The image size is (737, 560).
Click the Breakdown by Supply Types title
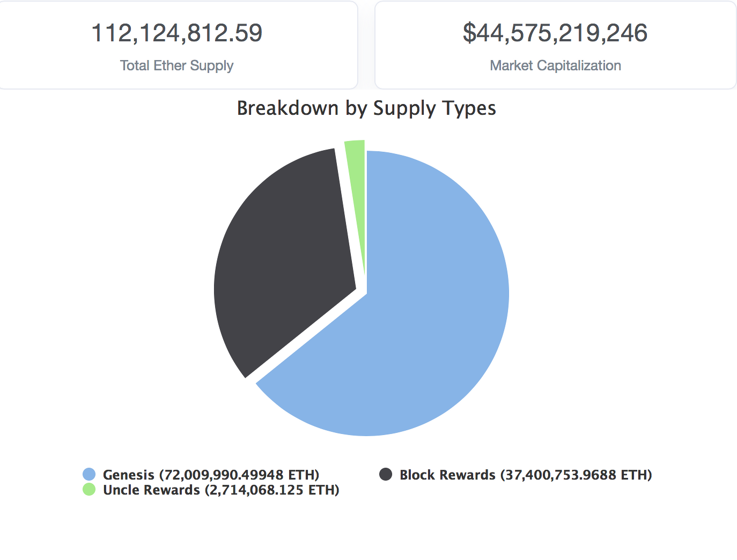pos(366,108)
